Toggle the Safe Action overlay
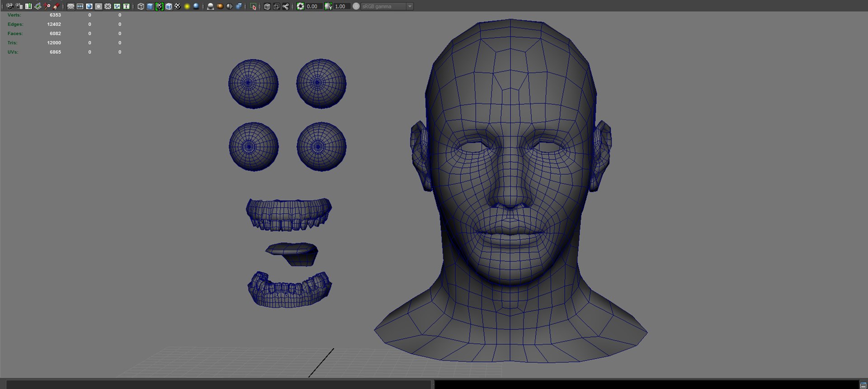Screen dimensions: 868x389 tap(117, 6)
